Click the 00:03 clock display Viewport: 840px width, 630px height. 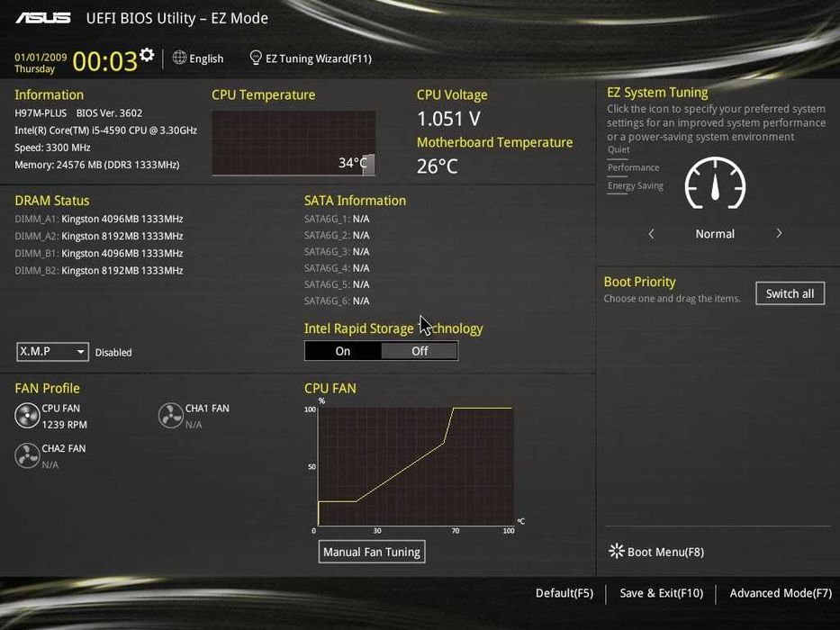[x=105, y=61]
